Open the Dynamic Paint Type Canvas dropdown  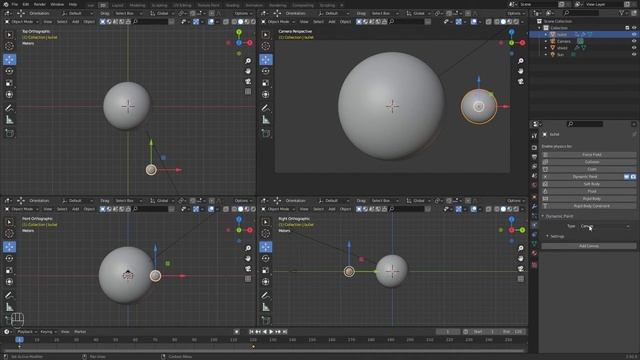(x=605, y=226)
